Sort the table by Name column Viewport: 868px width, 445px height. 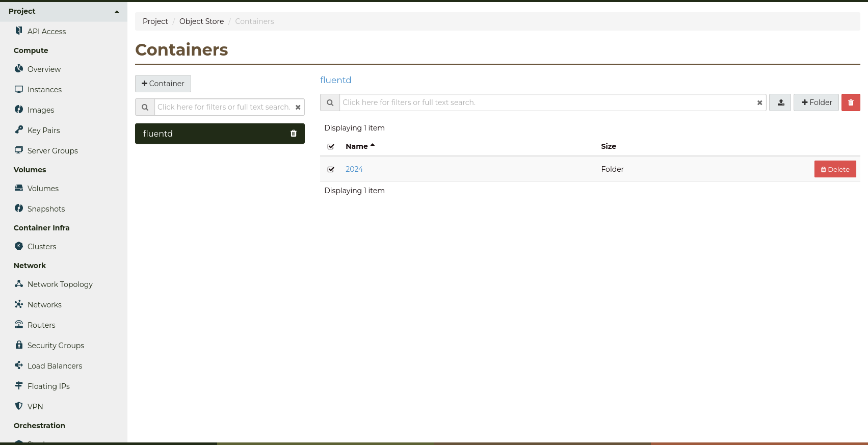[x=360, y=146]
